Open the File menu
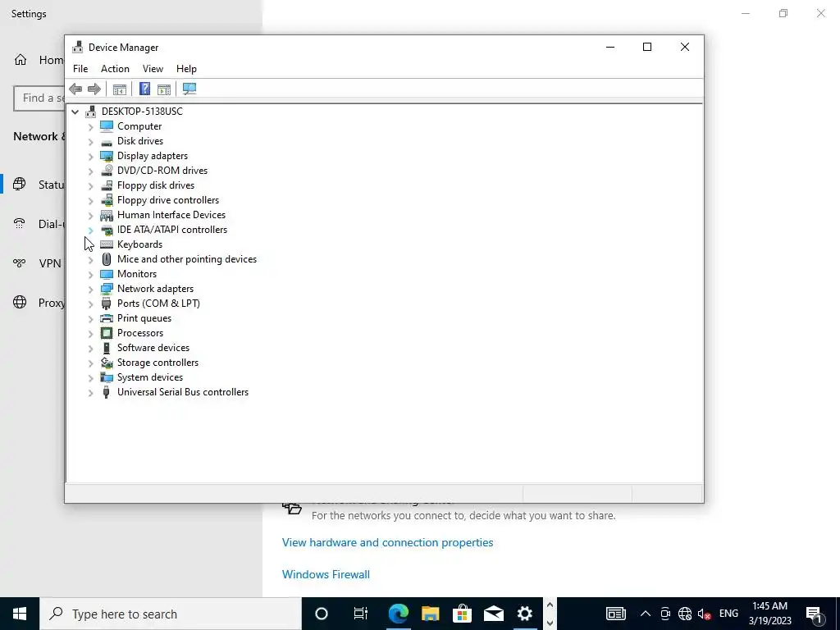This screenshot has height=630, width=840. click(80, 69)
